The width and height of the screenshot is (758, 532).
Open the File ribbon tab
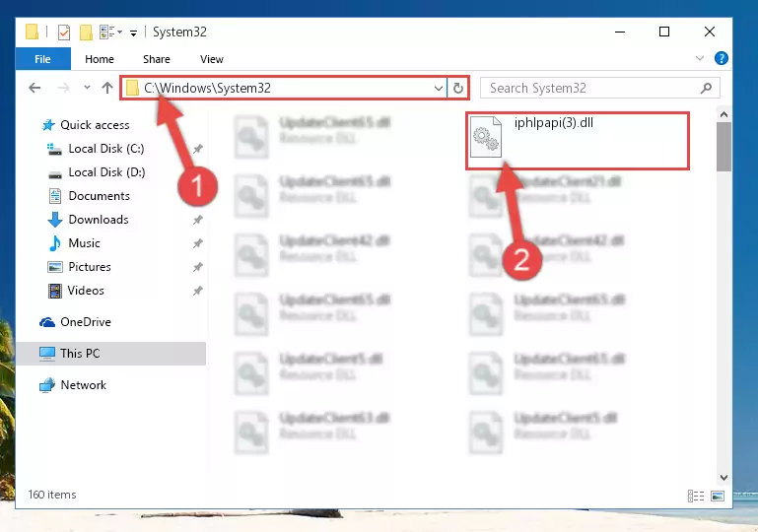(x=43, y=59)
